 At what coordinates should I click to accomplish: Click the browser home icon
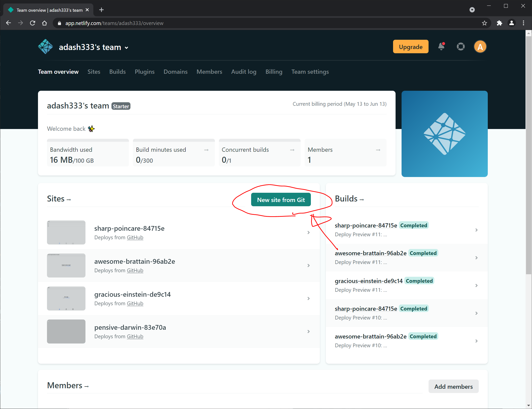[44, 23]
